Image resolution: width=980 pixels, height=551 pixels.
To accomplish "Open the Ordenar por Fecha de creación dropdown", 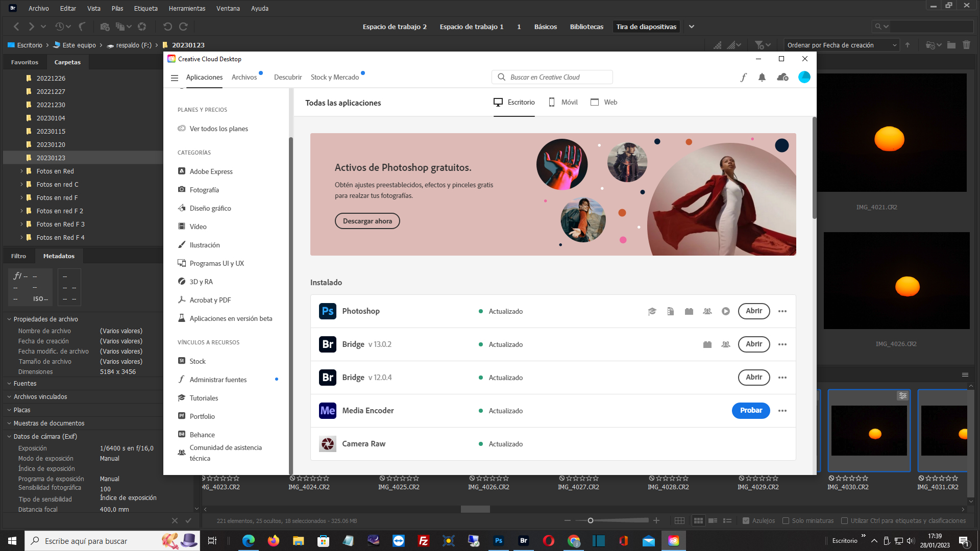I will (840, 45).
